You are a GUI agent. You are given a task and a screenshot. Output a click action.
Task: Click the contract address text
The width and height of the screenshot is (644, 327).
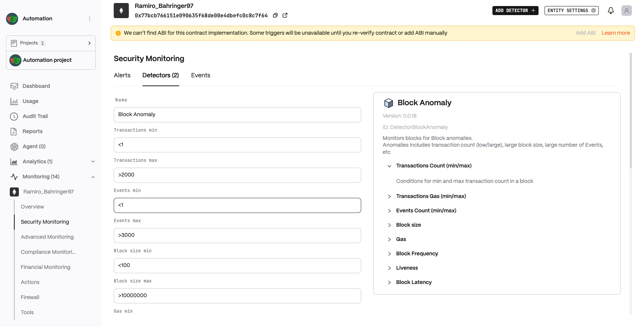pyautogui.click(x=201, y=15)
